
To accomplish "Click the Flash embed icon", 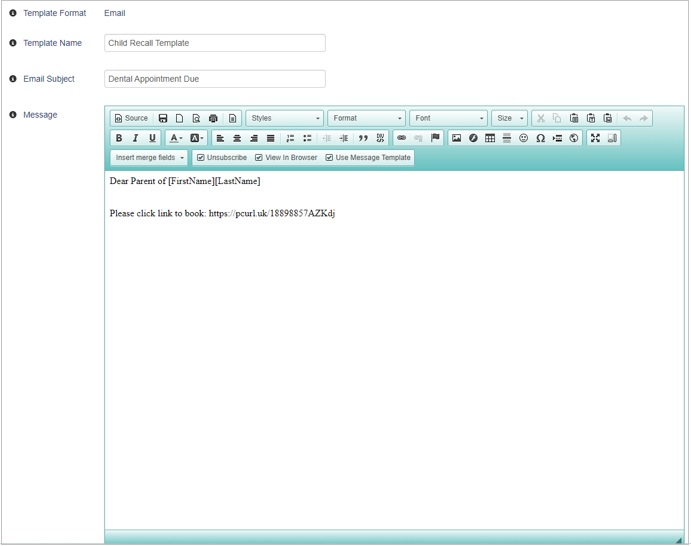I will click(473, 138).
